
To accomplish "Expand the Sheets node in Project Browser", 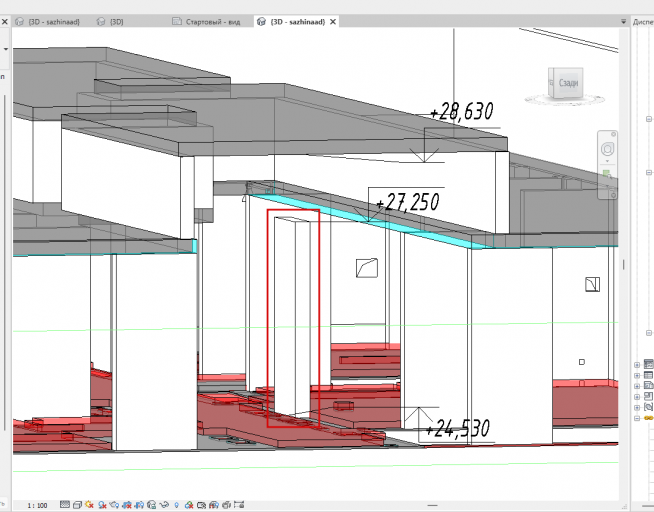I will tap(637, 386).
